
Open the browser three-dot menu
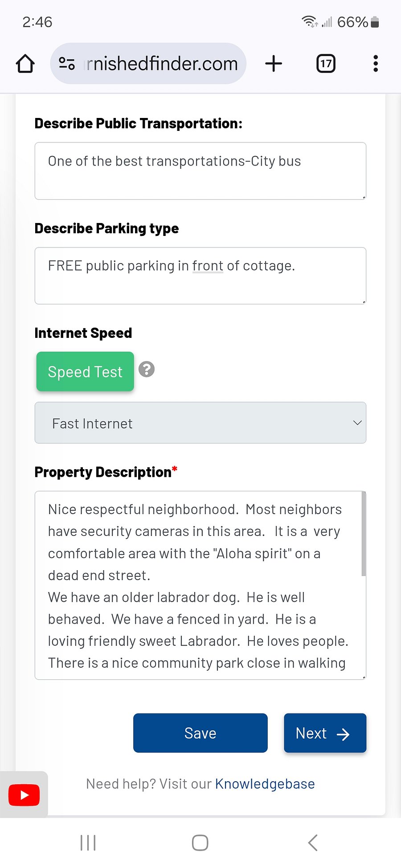pyautogui.click(x=376, y=64)
